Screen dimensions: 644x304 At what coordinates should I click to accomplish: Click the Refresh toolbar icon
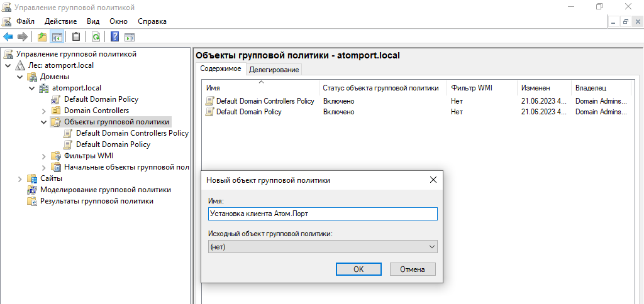pyautogui.click(x=96, y=36)
